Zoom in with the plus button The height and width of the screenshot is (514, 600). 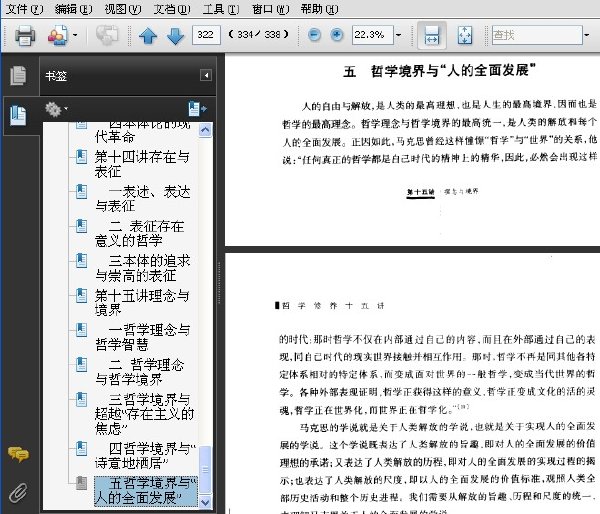(337, 35)
